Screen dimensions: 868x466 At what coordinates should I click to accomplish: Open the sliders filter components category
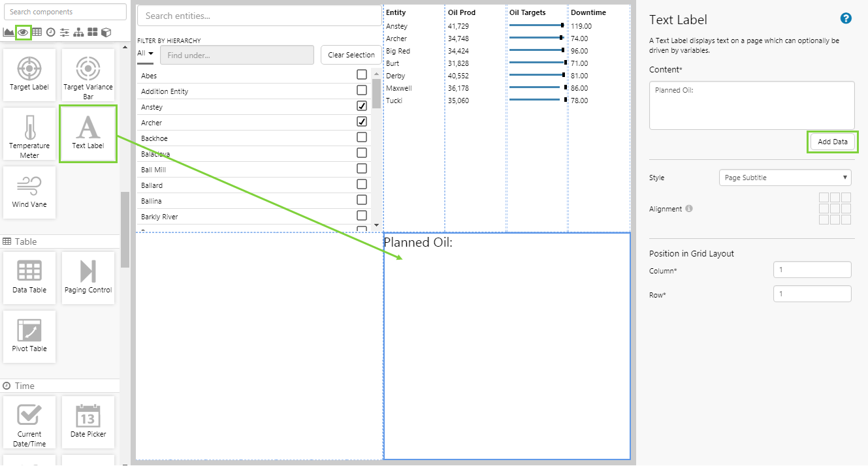[64, 32]
